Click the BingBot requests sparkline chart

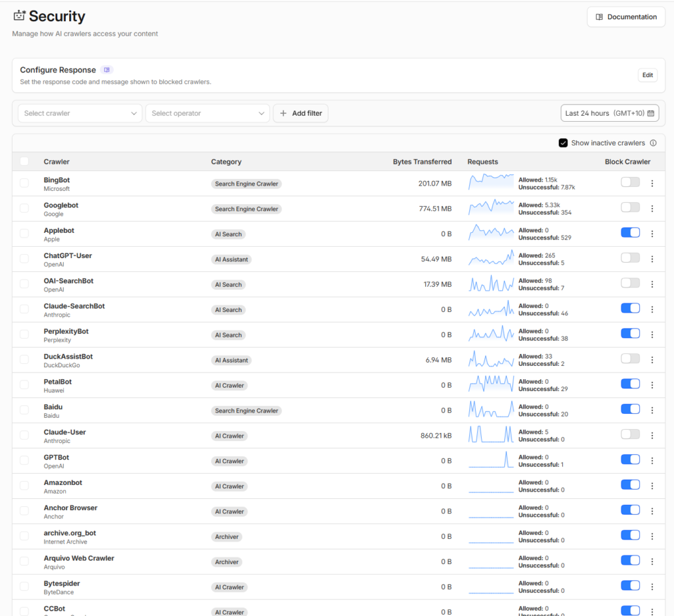491,182
